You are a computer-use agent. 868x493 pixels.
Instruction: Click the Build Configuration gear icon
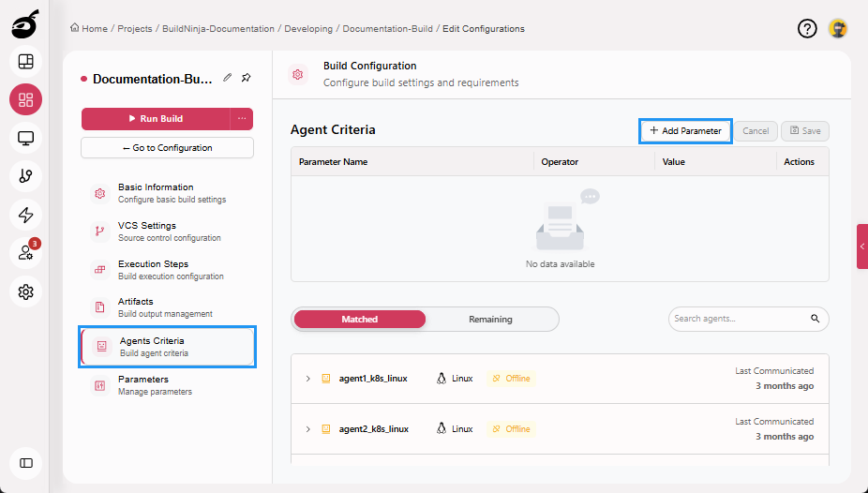point(298,74)
